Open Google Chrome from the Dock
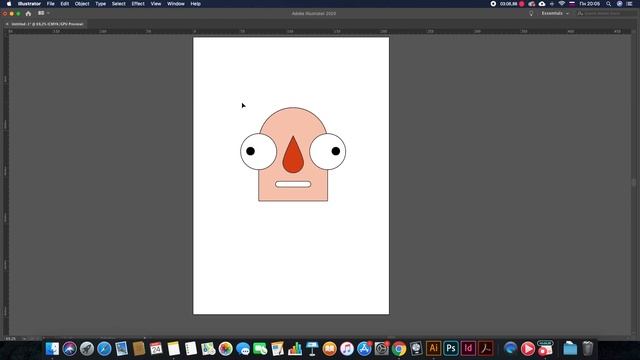 pos(399,349)
